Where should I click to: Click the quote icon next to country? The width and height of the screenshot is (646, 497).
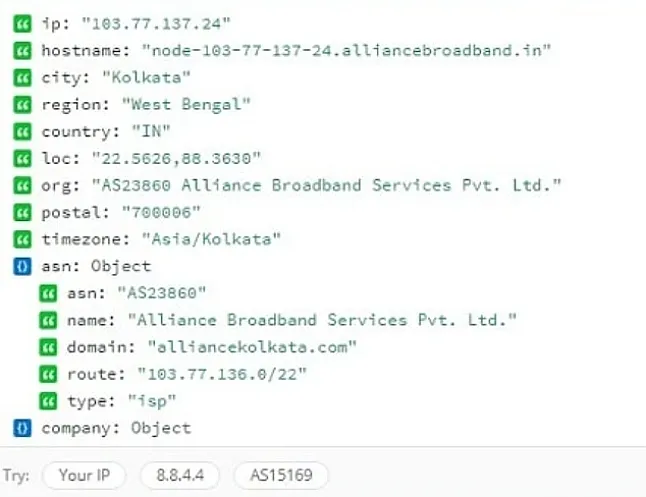tap(22, 132)
